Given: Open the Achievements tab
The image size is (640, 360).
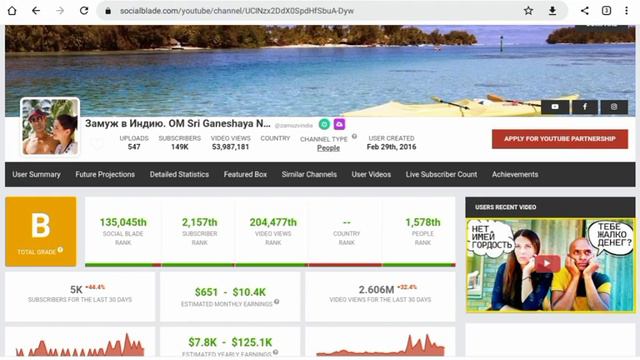Looking at the screenshot, I should [x=515, y=174].
